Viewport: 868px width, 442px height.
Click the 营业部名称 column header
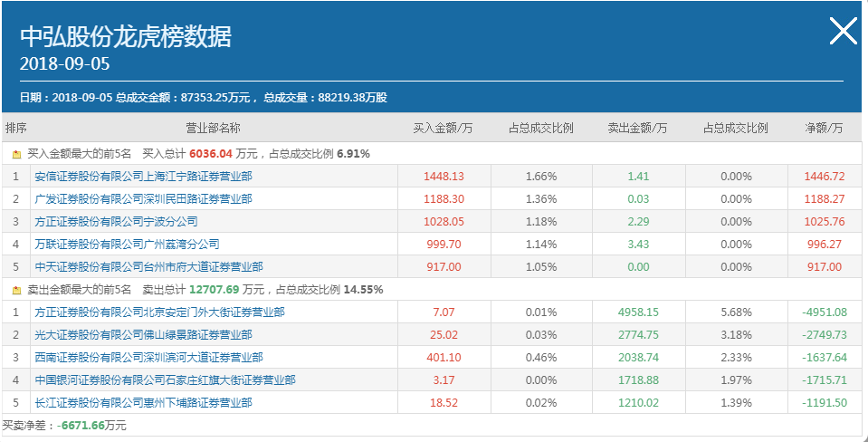point(213,129)
